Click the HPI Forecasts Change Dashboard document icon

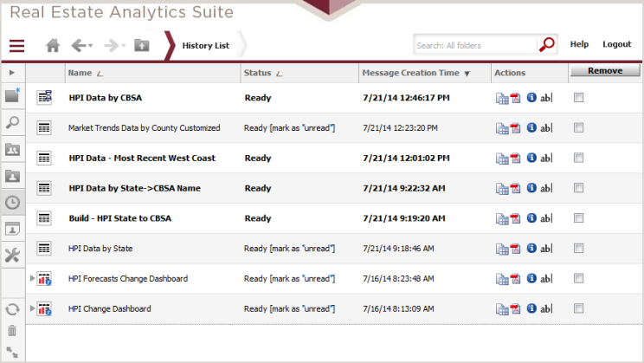tap(44, 279)
